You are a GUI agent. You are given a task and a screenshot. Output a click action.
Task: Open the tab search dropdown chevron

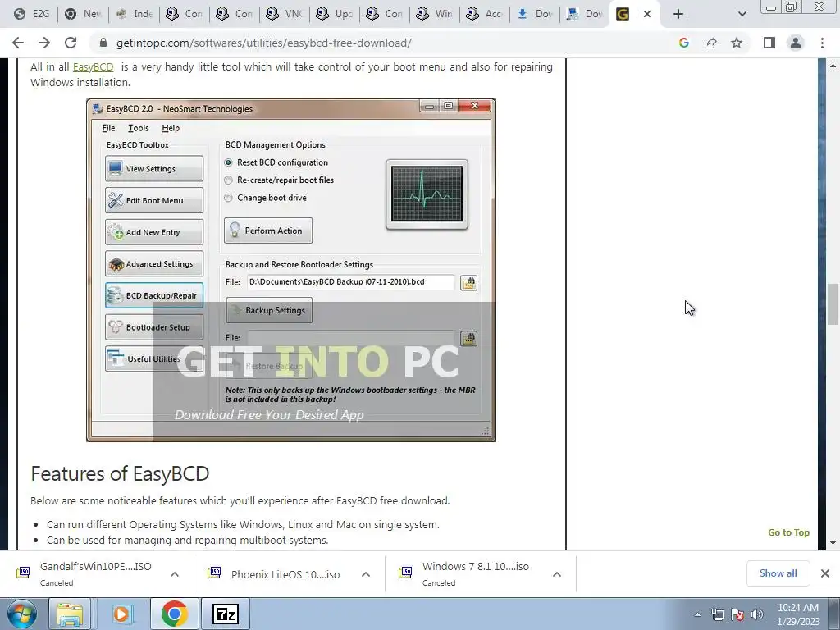(x=742, y=14)
